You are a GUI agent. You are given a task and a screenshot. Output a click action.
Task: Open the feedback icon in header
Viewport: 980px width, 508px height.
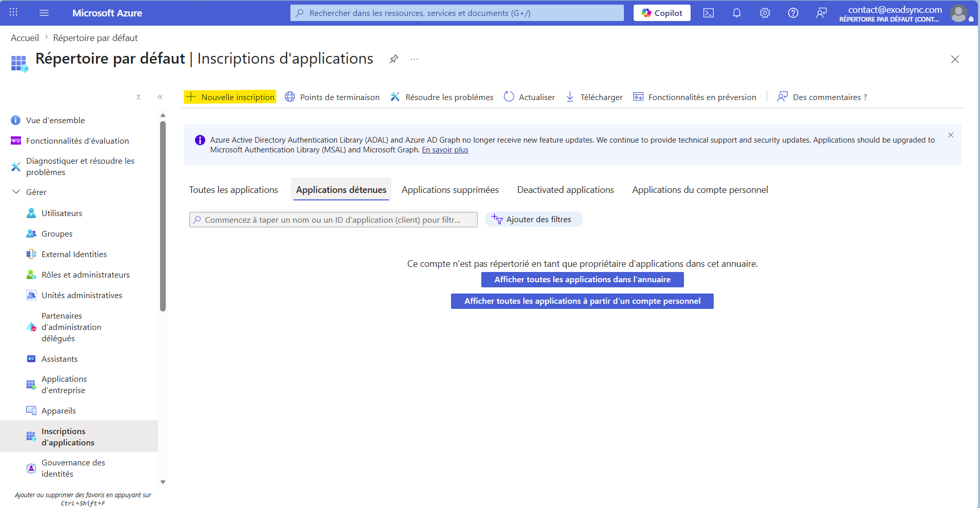tap(821, 13)
